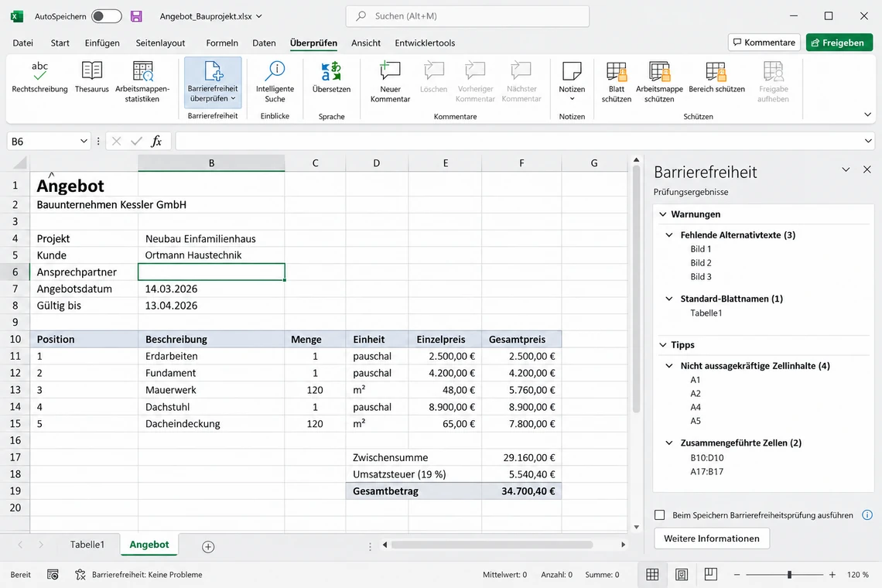Click the Freigeben button

[839, 43]
